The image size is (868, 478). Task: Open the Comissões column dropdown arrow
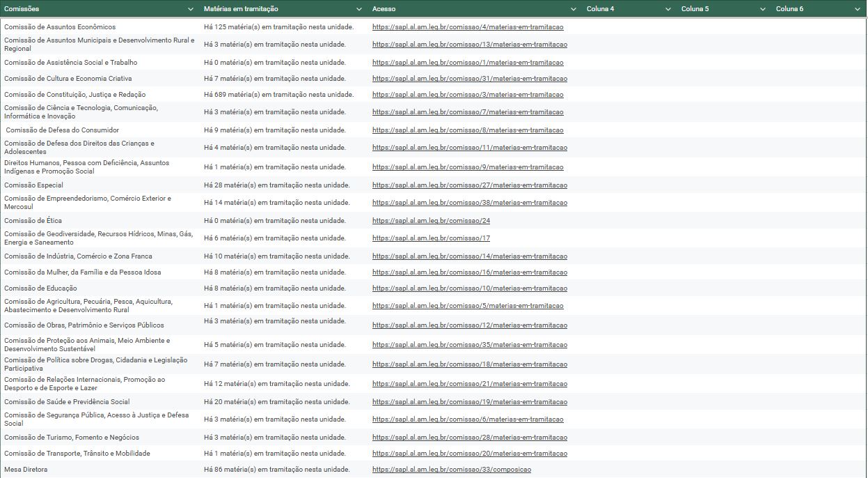pos(191,9)
